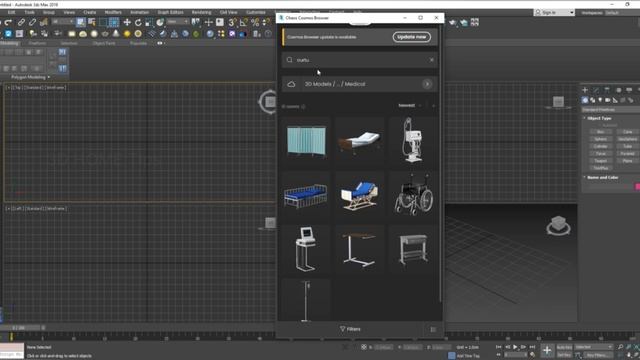640x360 pixels.
Task: Select the teal privacy screen thumbnail
Action: pyautogui.click(x=306, y=141)
